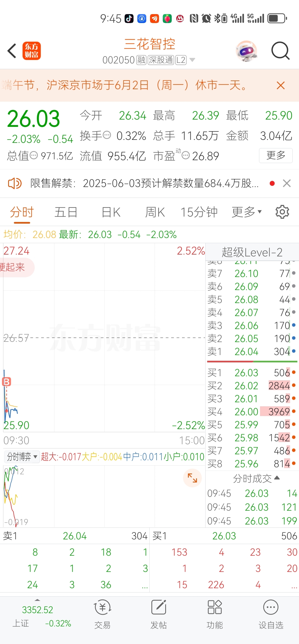Open the robot AI assistant avatar
Image resolution: width=299 pixels, height=644 pixels.
(246, 51)
